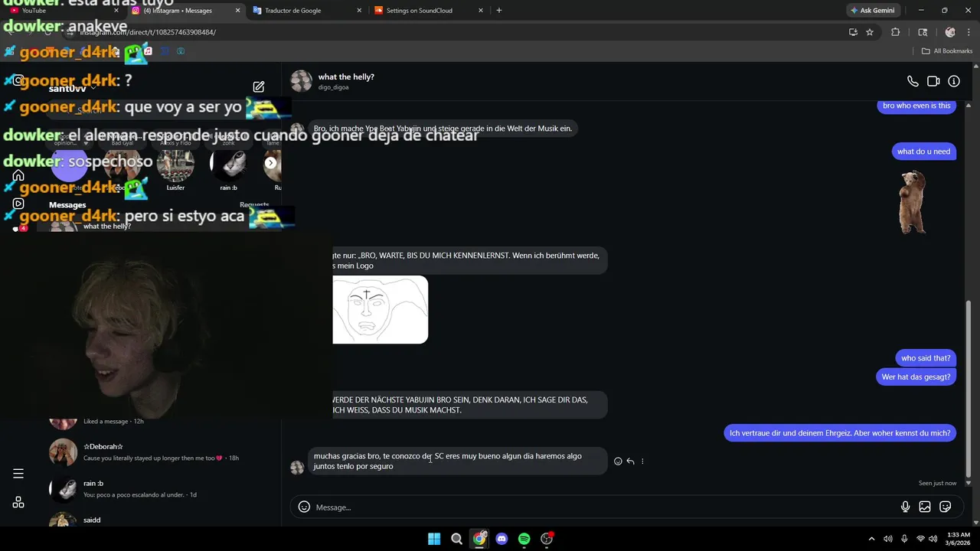This screenshot has width=980, height=551.
Task: Open Chrome extensions puzzle icon
Action: pyautogui.click(x=896, y=32)
